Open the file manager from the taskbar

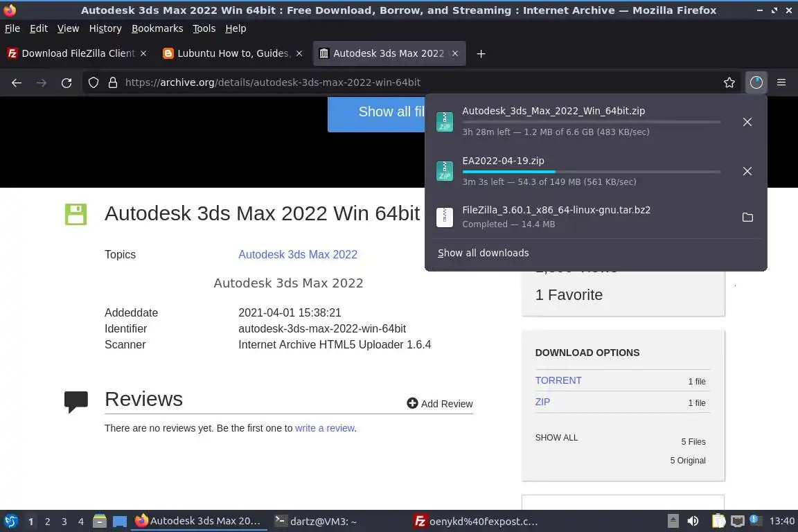(100, 522)
